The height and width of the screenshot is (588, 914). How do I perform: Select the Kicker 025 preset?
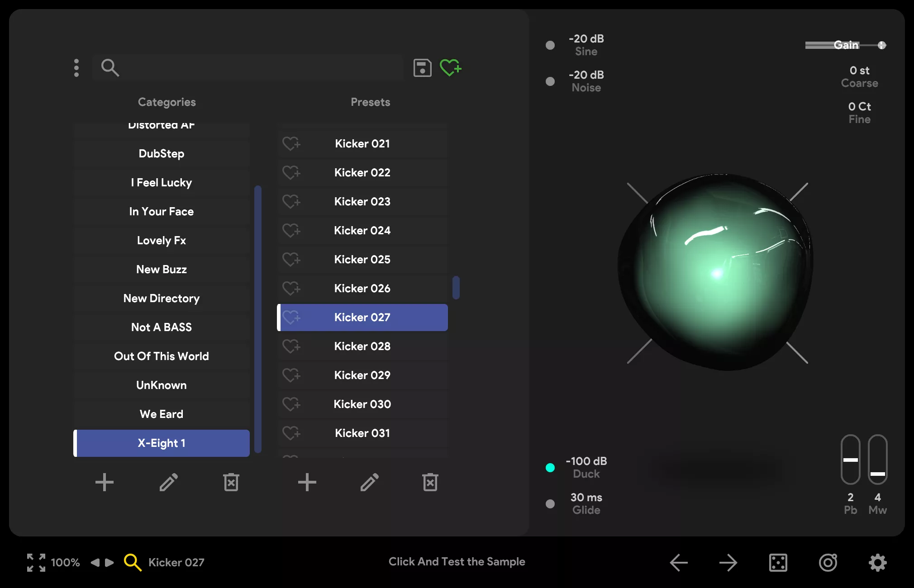pyautogui.click(x=362, y=259)
